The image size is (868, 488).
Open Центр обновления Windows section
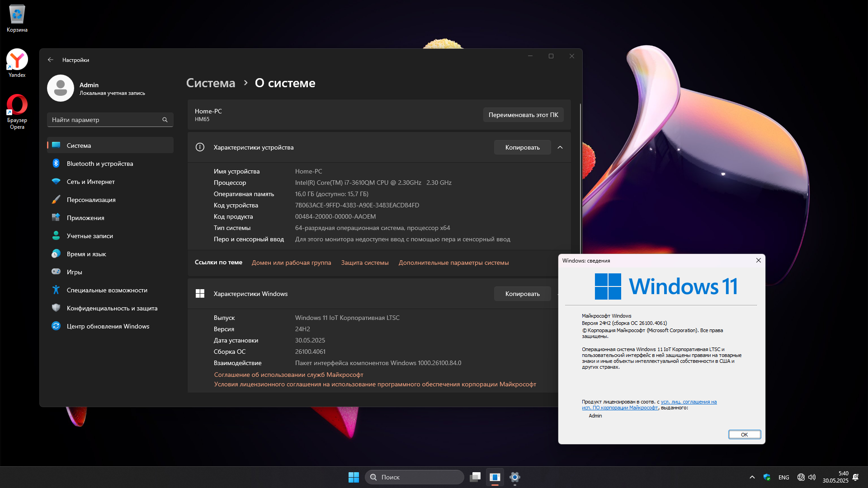click(x=108, y=326)
